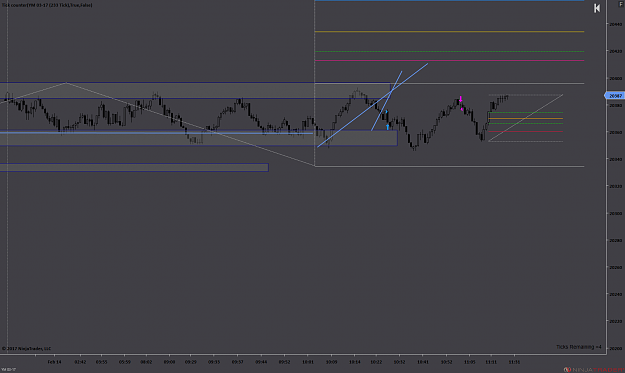Screen dimensions: 625x373
Task: Select the long green dashed line near 20420
Action: click(x=449, y=51)
